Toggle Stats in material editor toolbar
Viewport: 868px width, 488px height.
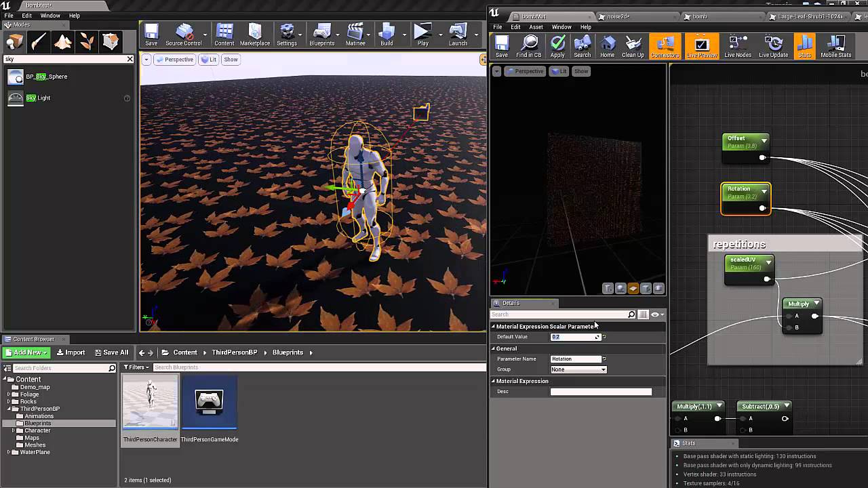804,47
